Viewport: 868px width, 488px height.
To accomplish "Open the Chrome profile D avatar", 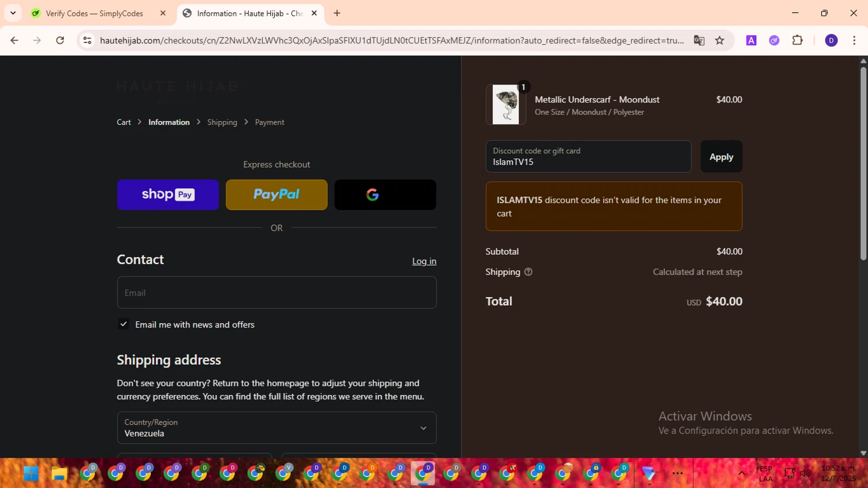I will 831,41.
